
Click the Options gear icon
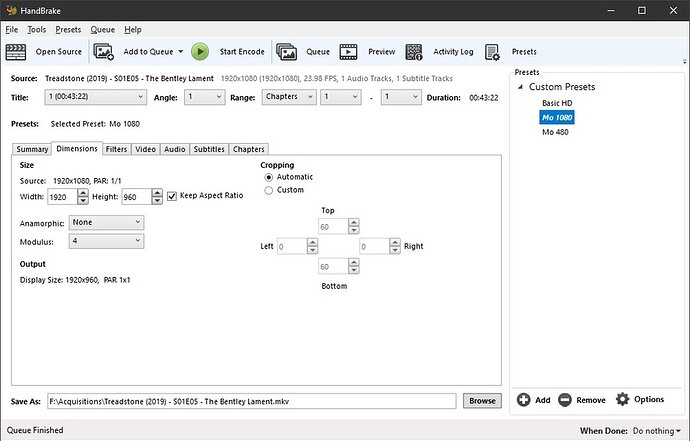pyautogui.click(x=622, y=399)
